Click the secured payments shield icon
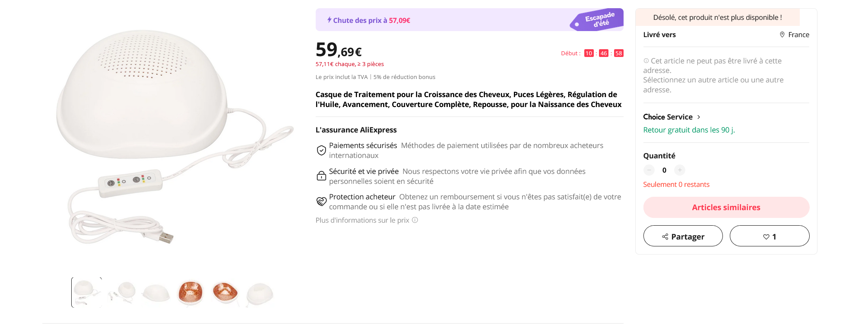This screenshot has height=334, width=868. [x=321, y=150]
